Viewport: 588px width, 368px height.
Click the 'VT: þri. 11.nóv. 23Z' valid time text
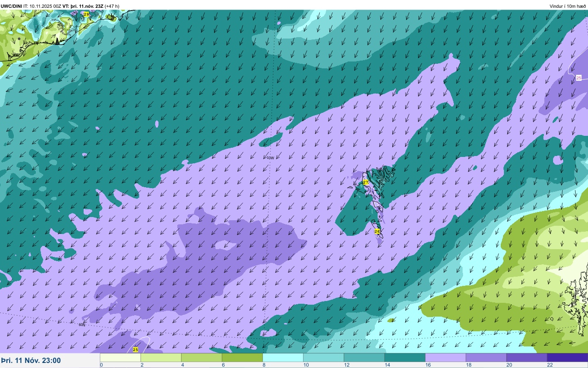pyautogui.click(x=83, y=6)
